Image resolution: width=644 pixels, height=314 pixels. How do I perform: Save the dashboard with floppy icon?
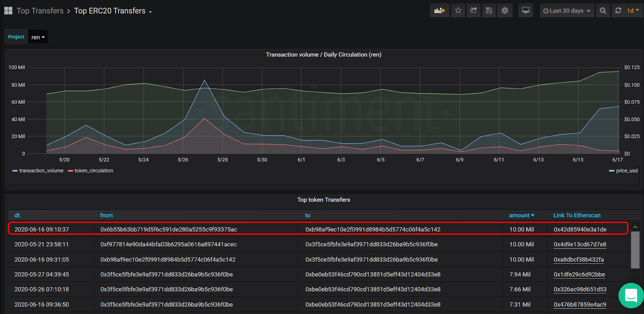(489, 11)
